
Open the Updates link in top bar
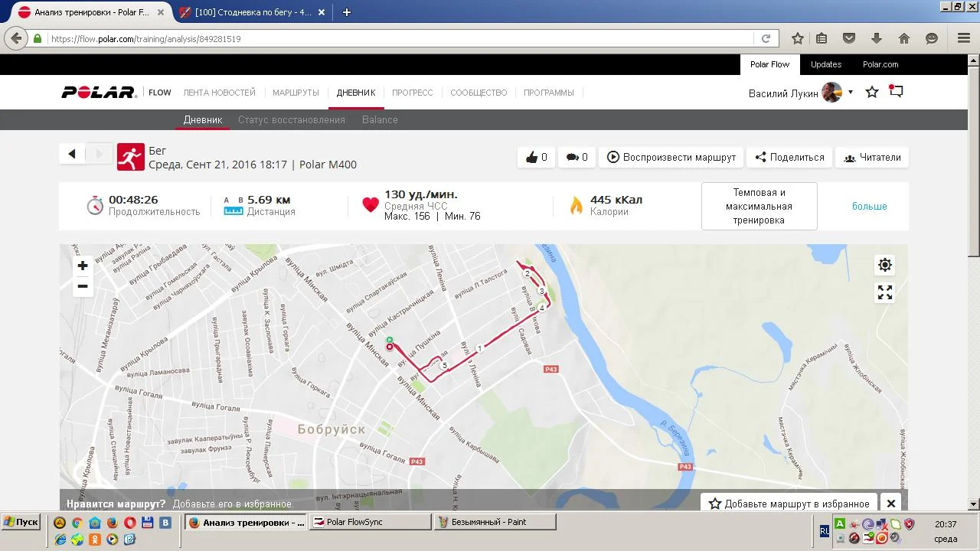point(826,64)
